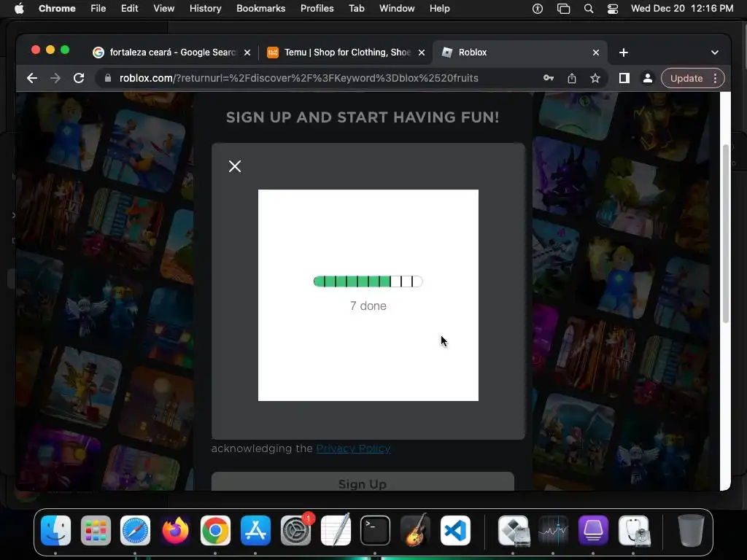
Task: Open the Chrome three-dot menu
Action: (x=715, y=78)
